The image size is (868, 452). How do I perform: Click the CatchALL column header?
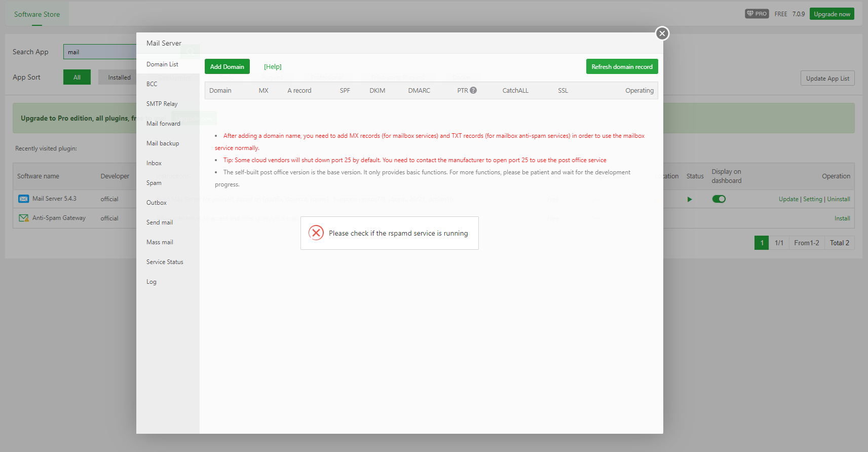(515, 90)
